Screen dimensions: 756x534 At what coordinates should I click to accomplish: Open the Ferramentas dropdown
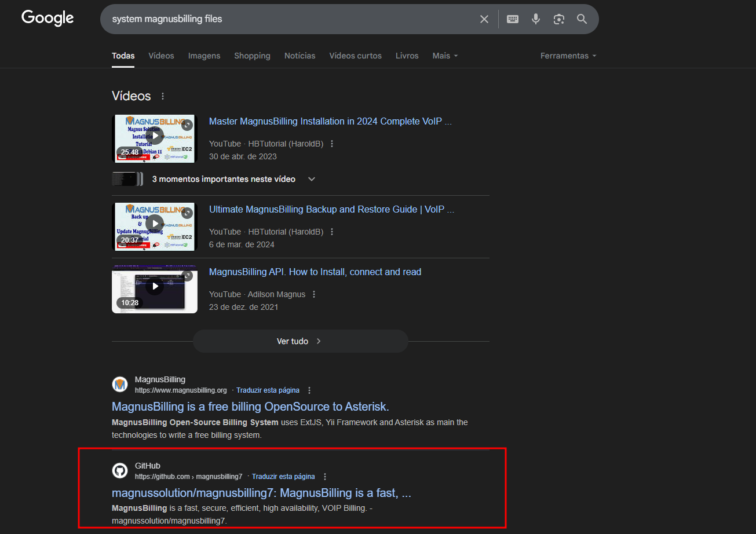(568, 56)
